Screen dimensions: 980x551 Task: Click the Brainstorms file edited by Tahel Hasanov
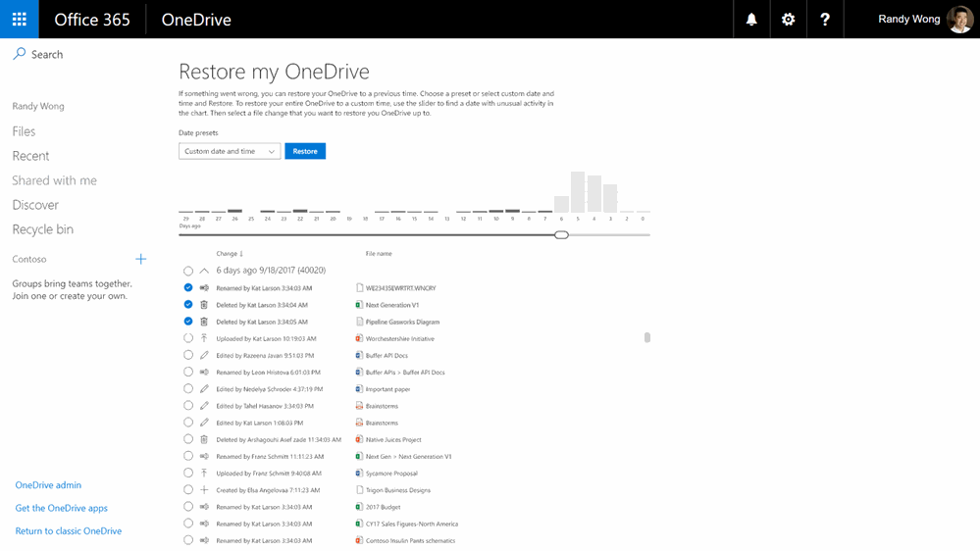pyautogui.click(x=382, y=406)
